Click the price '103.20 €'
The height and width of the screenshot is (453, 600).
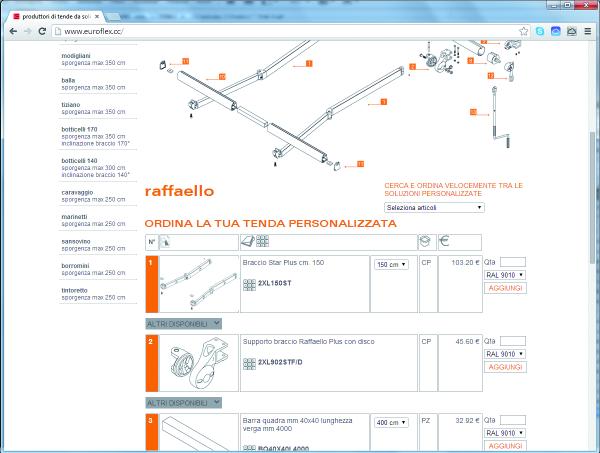465,262
